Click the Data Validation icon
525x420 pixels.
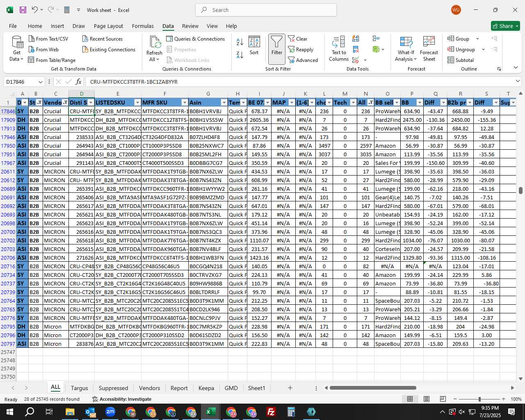[356, 60]
